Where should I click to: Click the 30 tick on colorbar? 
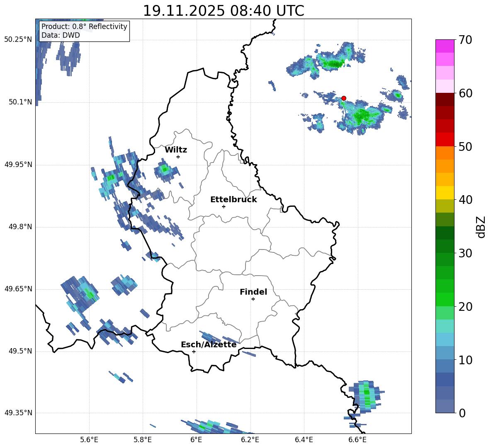tap(465, 253)
